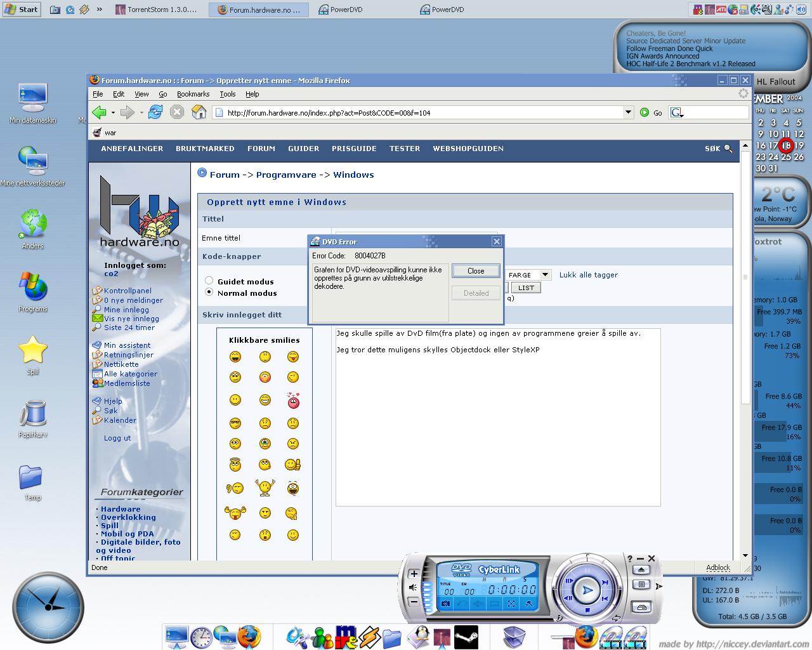Open the Back button history dropdown arrow
This screenshot has width=812, height=650.
click(x=113, y=112)
